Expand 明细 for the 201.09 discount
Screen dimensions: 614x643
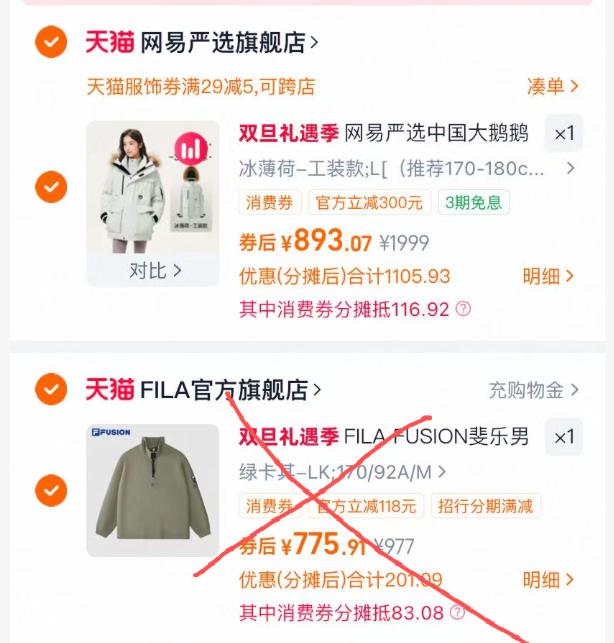548,580
